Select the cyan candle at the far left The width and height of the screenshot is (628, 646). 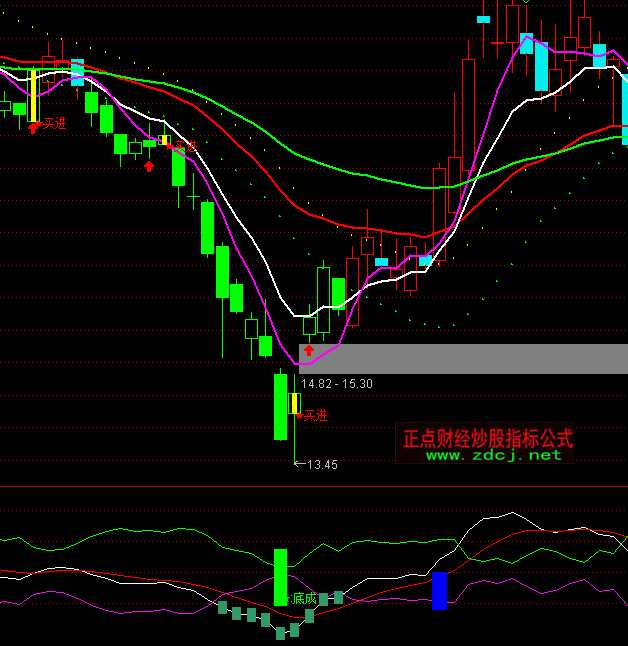[x=77, y=73]
